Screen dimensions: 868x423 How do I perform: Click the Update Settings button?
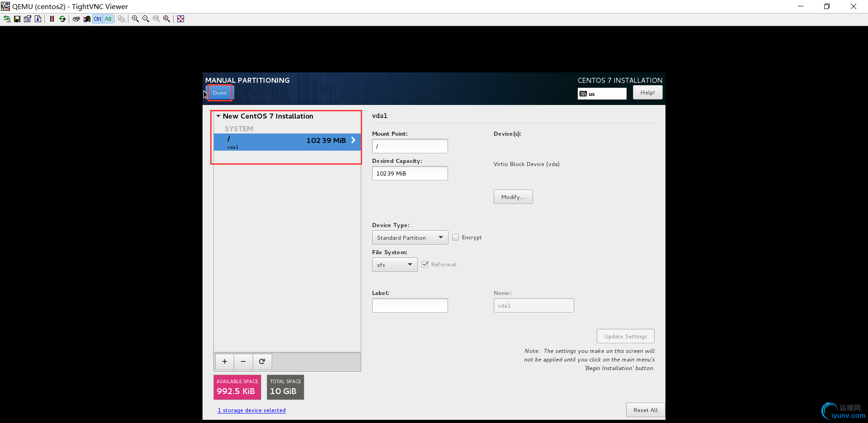(625, 336)
